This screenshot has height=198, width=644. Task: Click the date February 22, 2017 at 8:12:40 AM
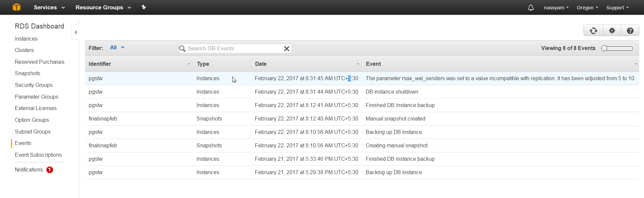pyautogui.click(x=307, y=119)
